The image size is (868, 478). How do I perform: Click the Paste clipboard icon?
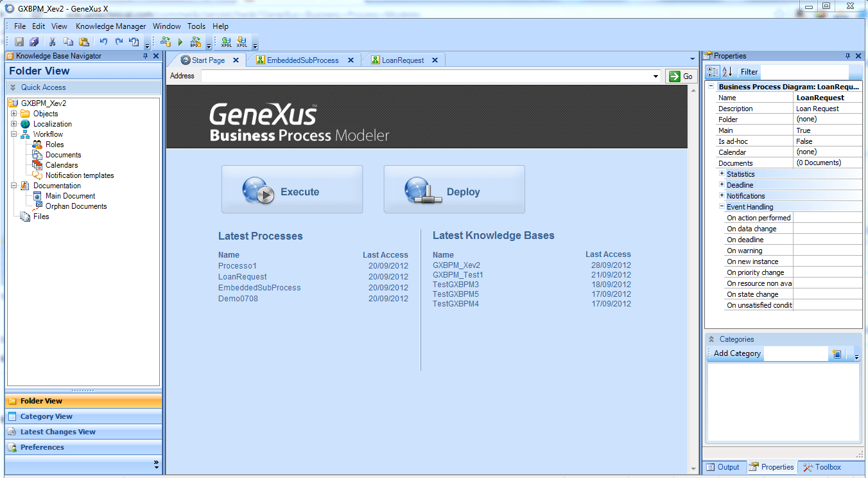pos(83,42)
